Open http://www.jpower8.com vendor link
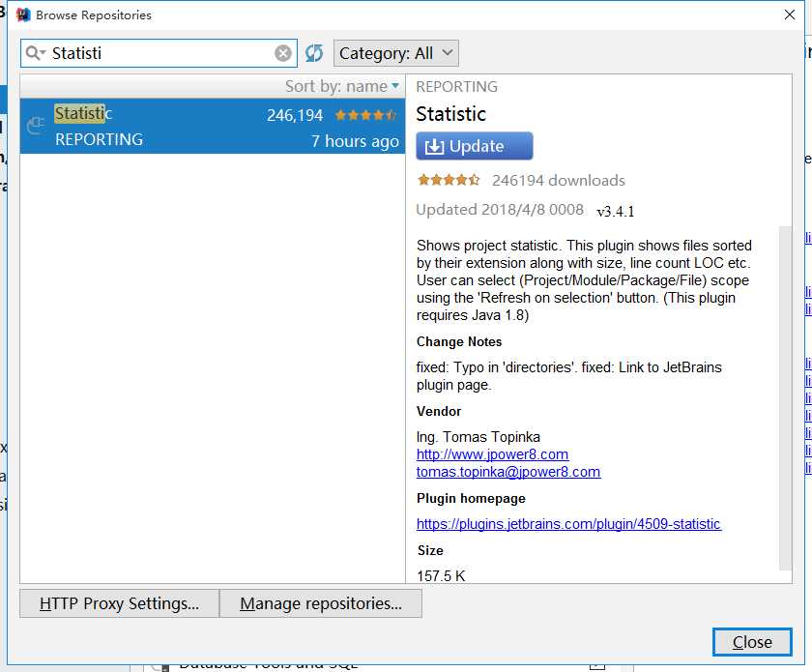Image resolution: width=812 pixels, height=672 pixels. 492,454
